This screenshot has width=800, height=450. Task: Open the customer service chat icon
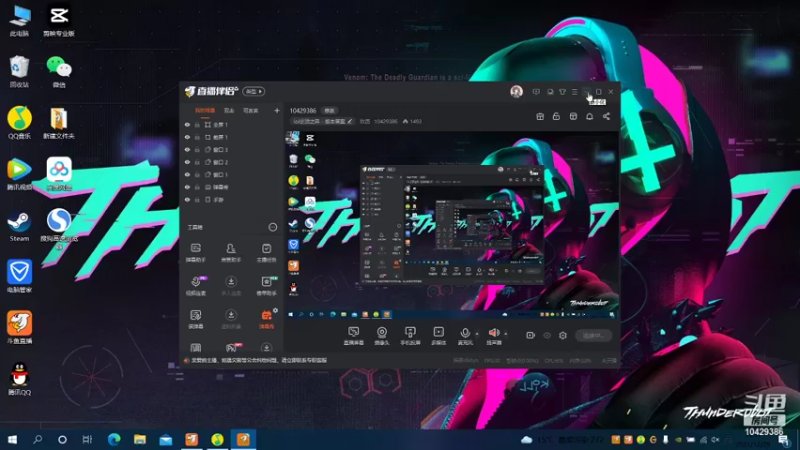tap(550, 92)
